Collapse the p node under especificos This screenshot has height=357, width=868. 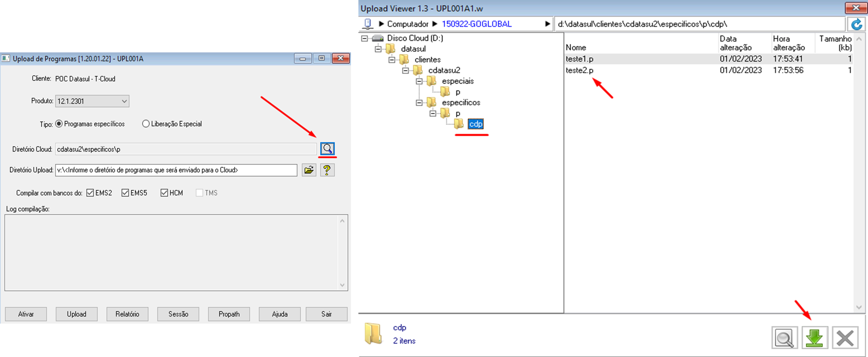coord(433,113)
